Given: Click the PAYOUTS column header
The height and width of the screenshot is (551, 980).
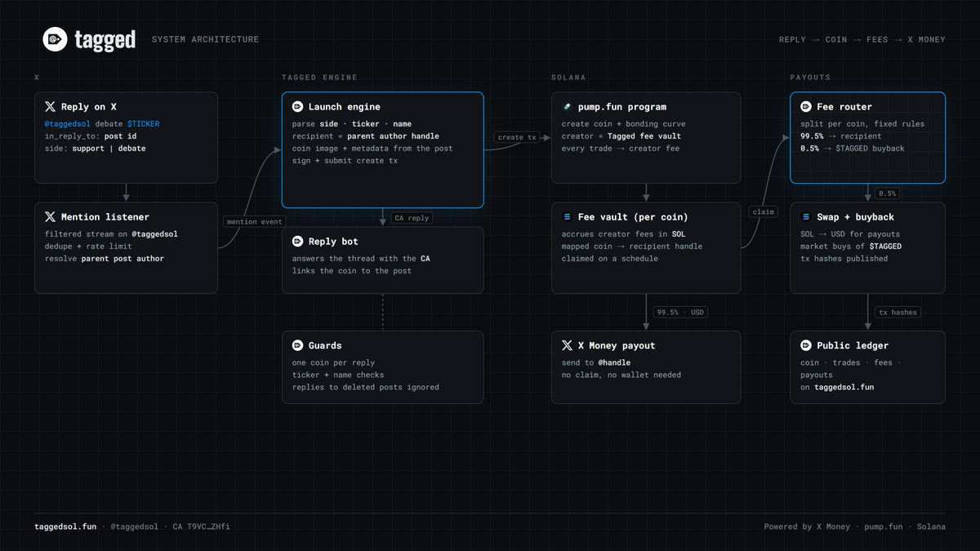Looking at the screenshot, I should tap(810, 78).
